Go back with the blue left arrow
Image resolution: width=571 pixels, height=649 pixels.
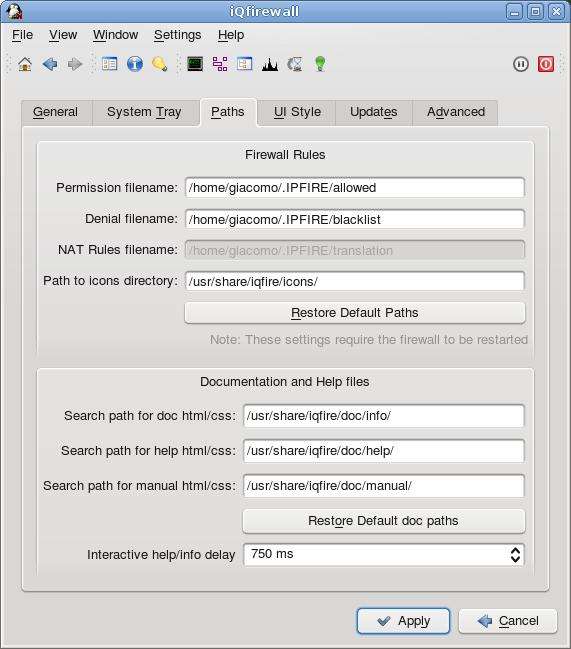[x=50, y=64]
